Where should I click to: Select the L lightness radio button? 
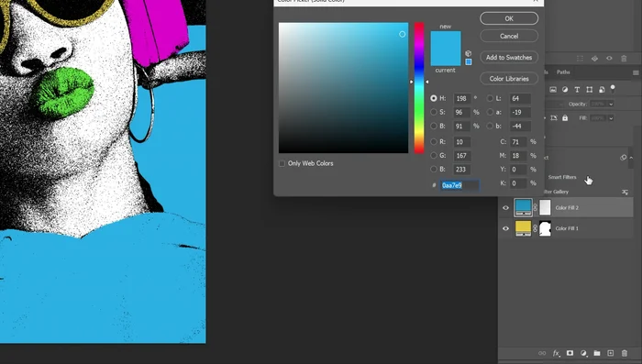click(490, 98)
